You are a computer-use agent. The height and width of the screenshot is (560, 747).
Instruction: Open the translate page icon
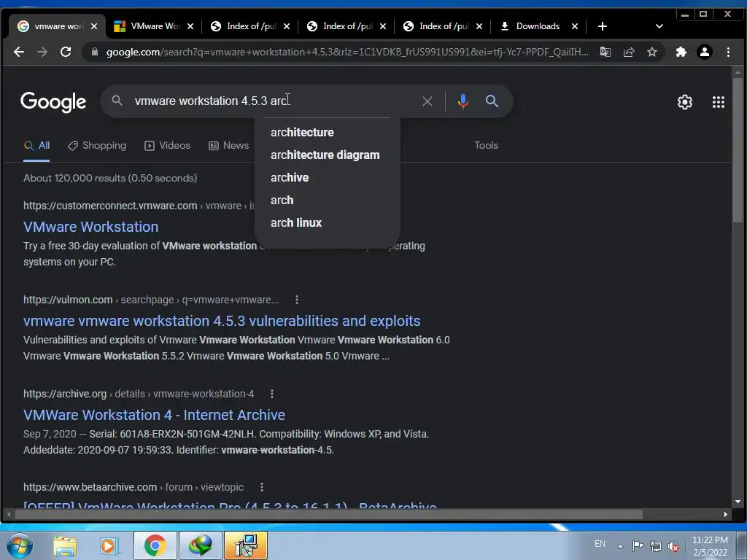click(x=605, y=52)
